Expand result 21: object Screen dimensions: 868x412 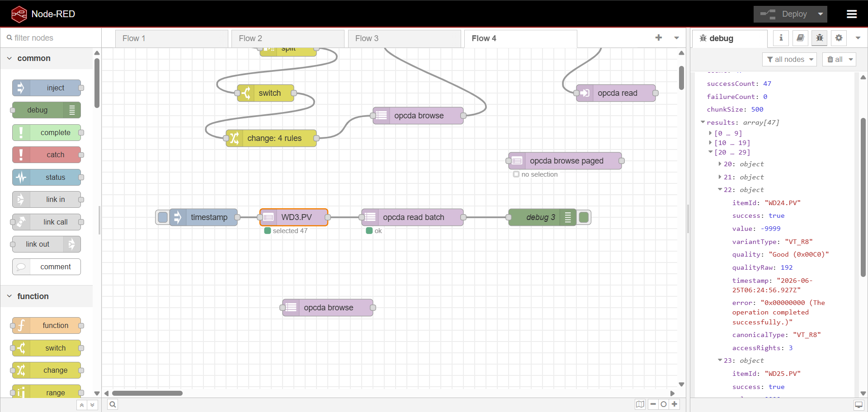(720, 177)
